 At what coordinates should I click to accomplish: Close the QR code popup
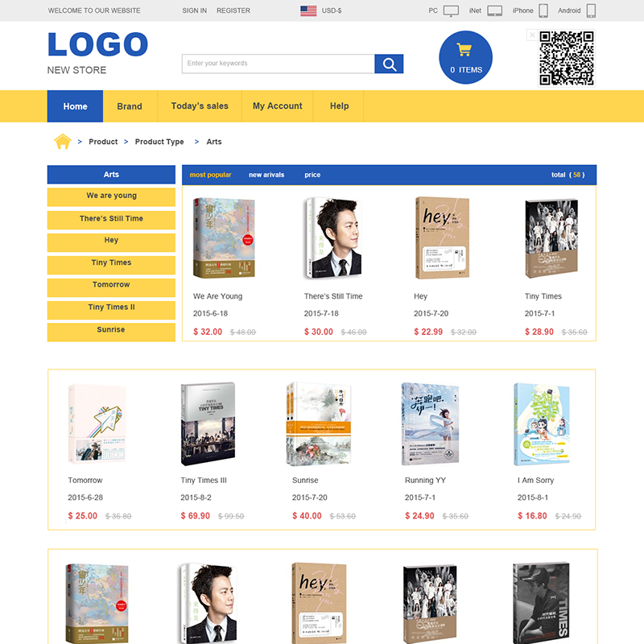[x=531, y=35]
